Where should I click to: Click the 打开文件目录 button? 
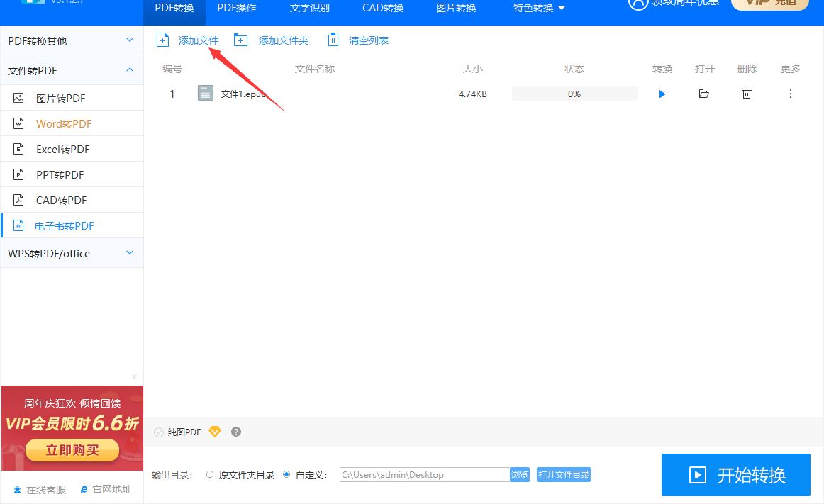tap(564, 474)
